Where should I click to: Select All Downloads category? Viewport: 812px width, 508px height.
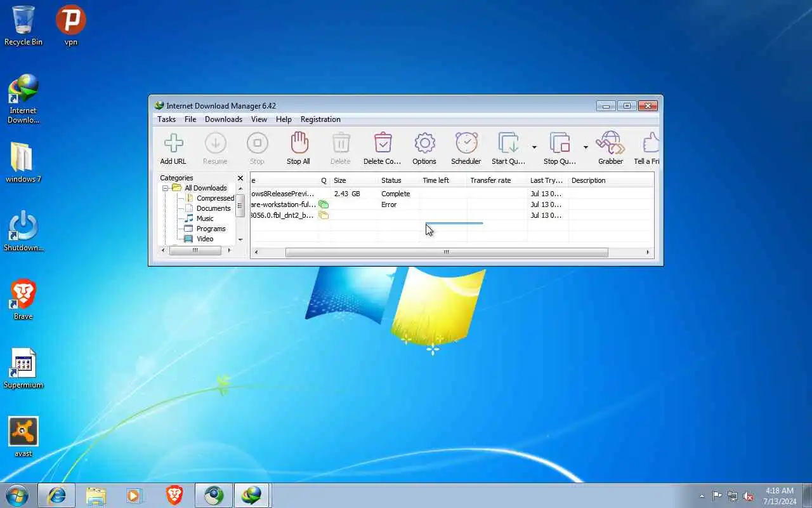tap(206, 188)
